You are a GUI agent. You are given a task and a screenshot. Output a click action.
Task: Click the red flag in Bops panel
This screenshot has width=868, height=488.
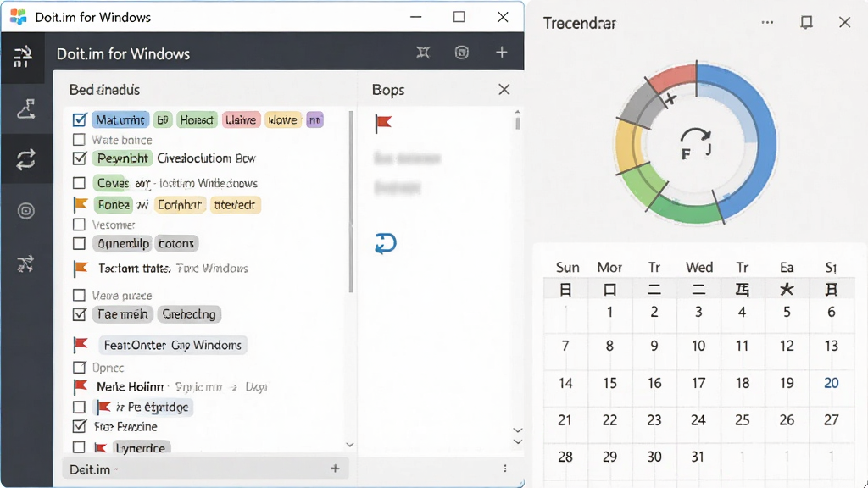[x=383, y=123]
